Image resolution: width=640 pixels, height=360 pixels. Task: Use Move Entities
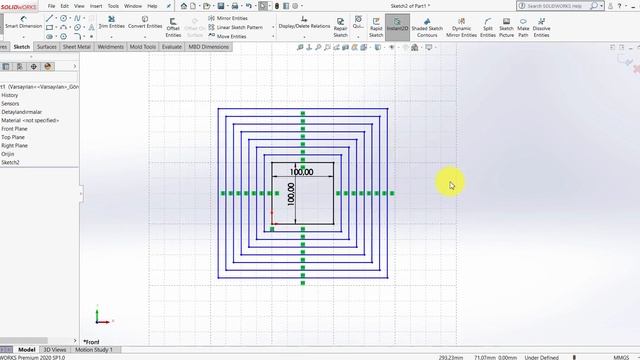point(227,36)
